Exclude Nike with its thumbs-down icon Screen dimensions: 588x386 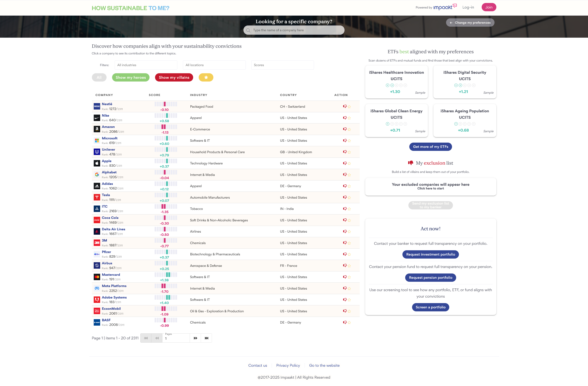click(345, 118)
